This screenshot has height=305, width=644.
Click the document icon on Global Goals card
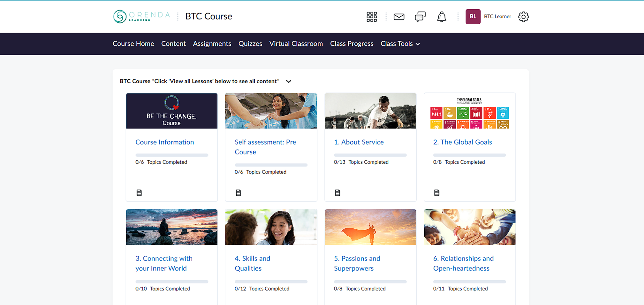coord(437,193)
